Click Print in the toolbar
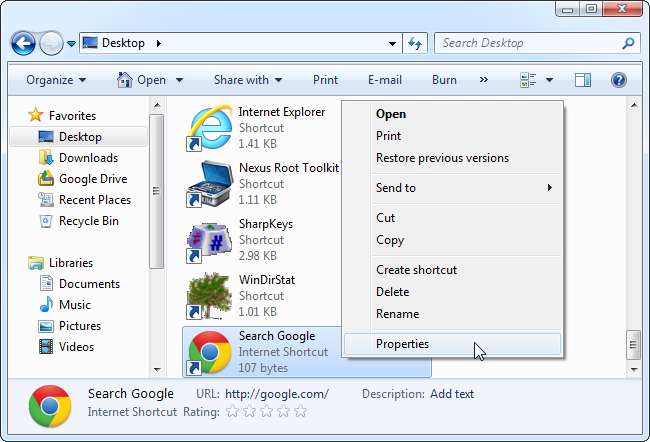Image resolution: width=650 pixels, height=442 pixels. click(x=325, y=80)
